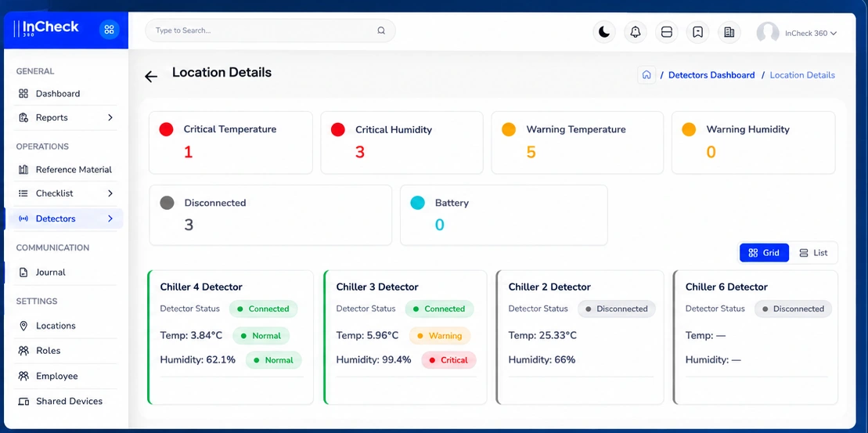Click red dot beside Critical Temperature
868x433 pixels.
pos(166,129)
